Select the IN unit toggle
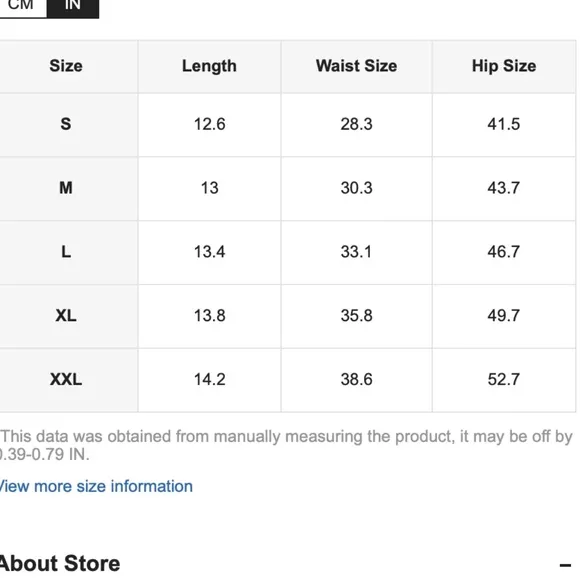 coord(73,6)
